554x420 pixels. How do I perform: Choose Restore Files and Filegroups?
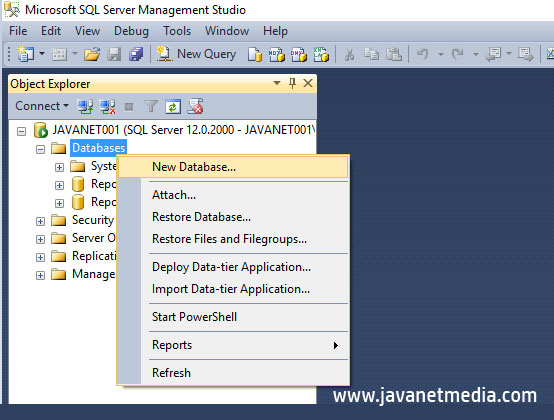[x=233, y=239]
